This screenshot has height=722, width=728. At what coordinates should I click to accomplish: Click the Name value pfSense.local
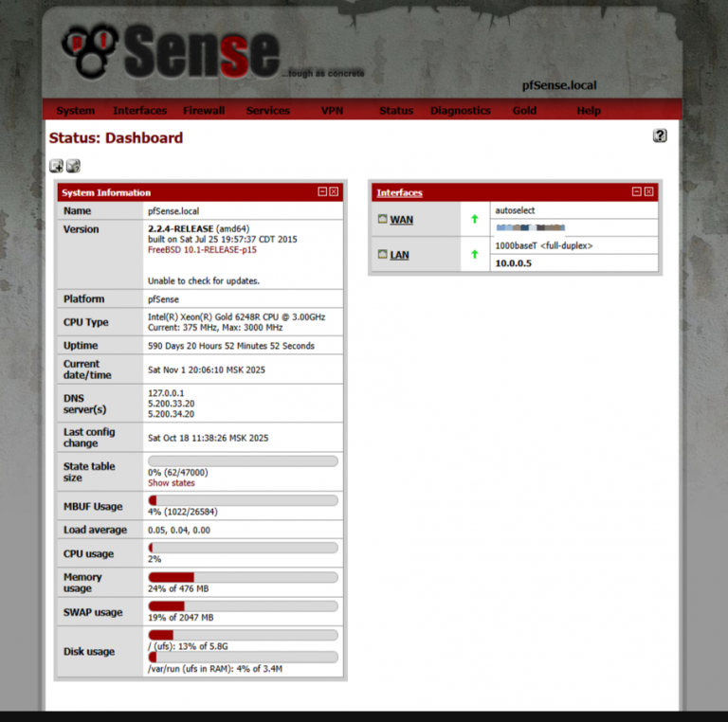173,211
